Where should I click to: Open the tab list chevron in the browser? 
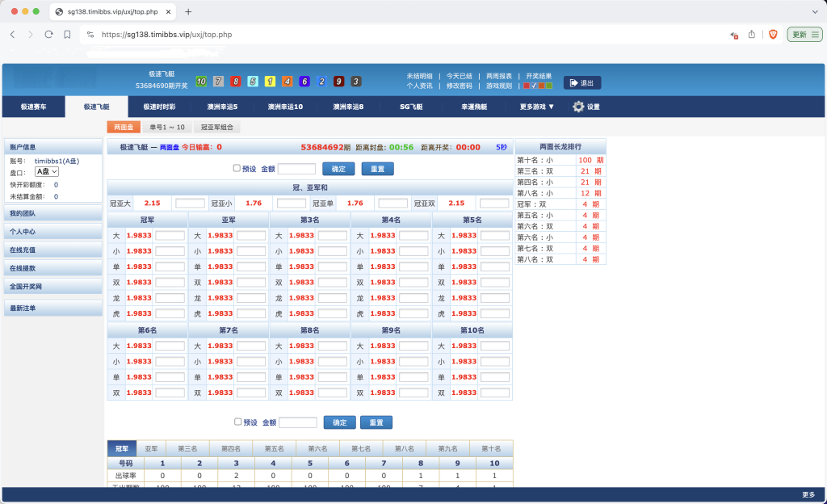tap(813, 12)
